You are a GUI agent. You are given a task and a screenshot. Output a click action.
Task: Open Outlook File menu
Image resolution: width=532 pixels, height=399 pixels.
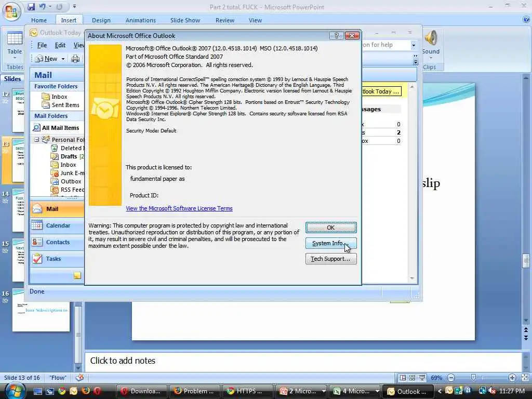(42, 45)
